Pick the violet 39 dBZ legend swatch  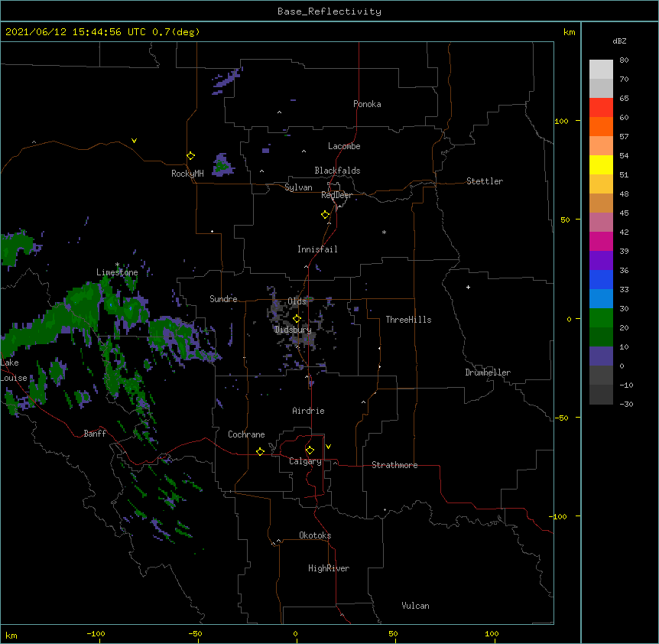(601, 260)
